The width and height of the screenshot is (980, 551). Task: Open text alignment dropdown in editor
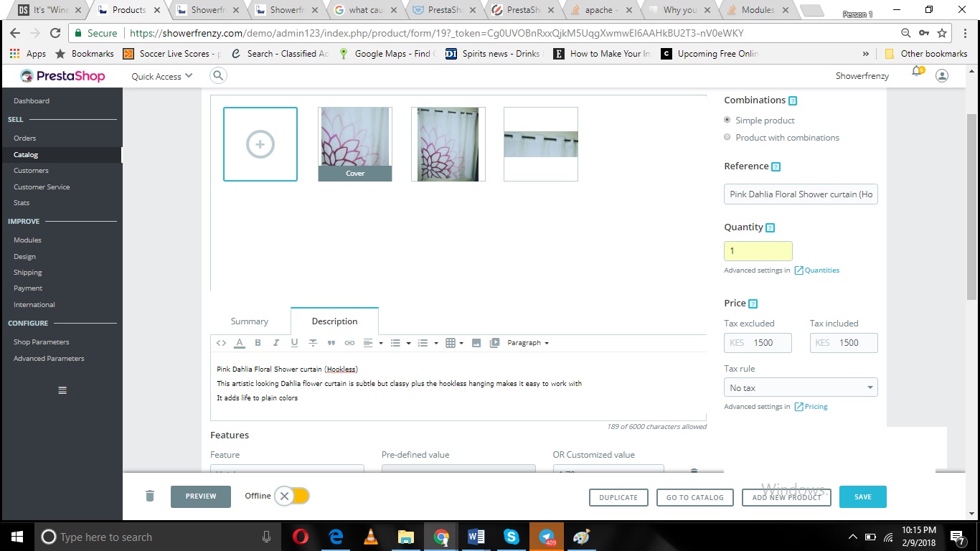click(373, 343)
